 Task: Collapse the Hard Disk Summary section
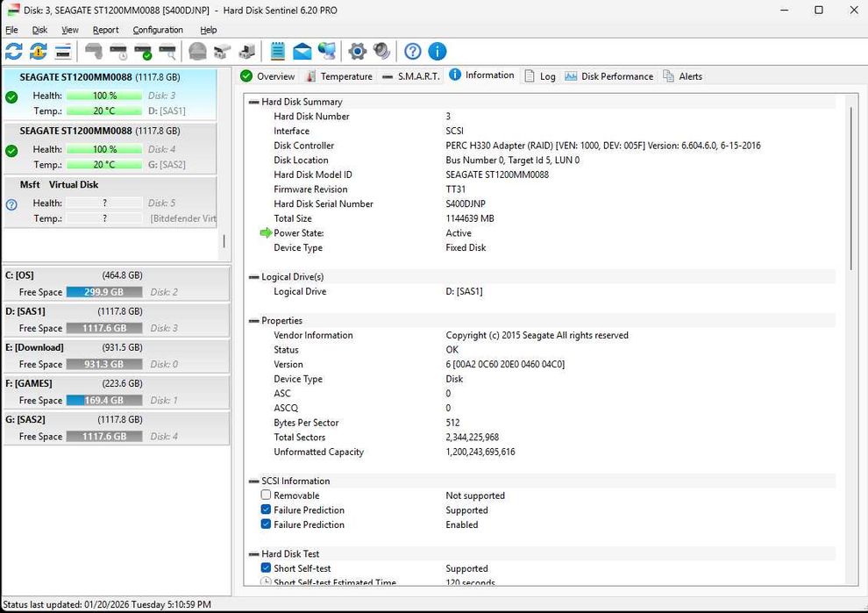[x=254, y=102]
